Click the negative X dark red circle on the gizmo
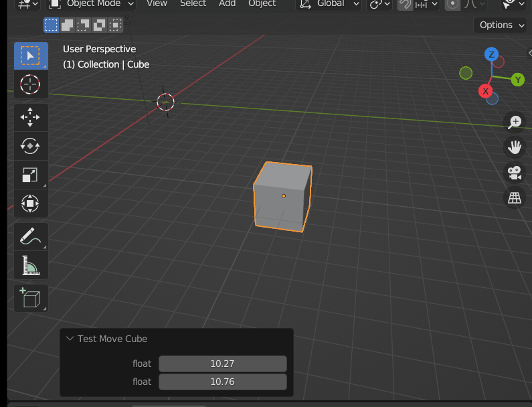 click(x=499, y=62)
